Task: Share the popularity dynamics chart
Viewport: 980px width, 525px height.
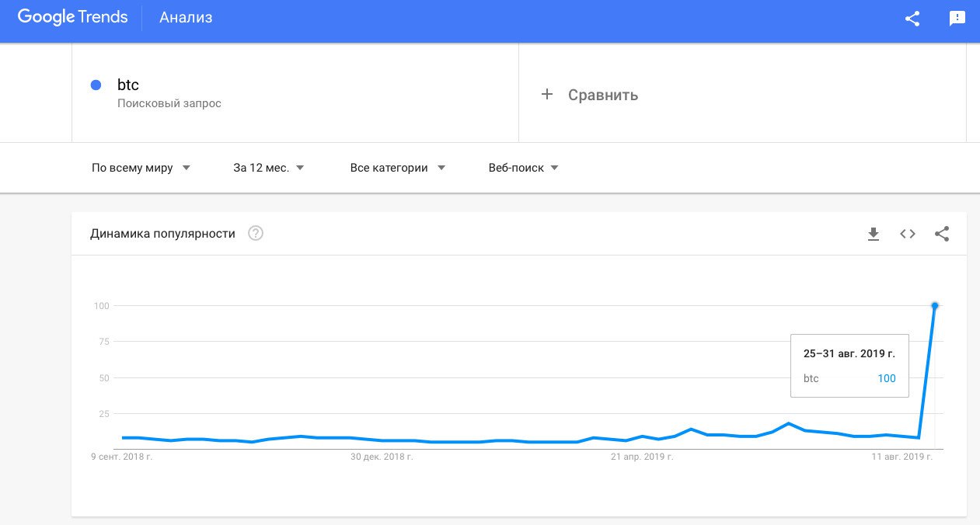Action: click(x=942, y=234)
